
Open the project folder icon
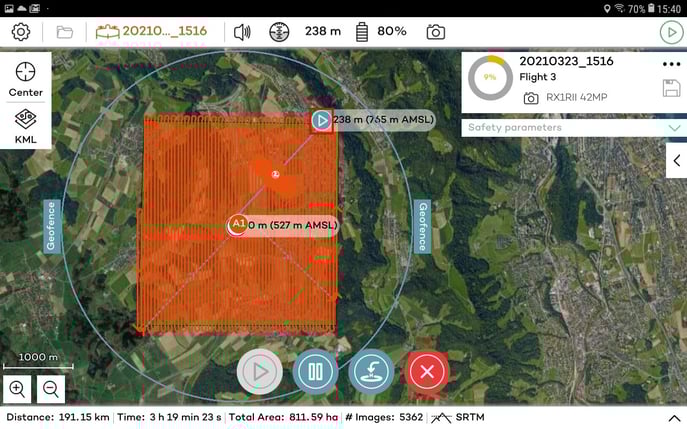(64, 32)
